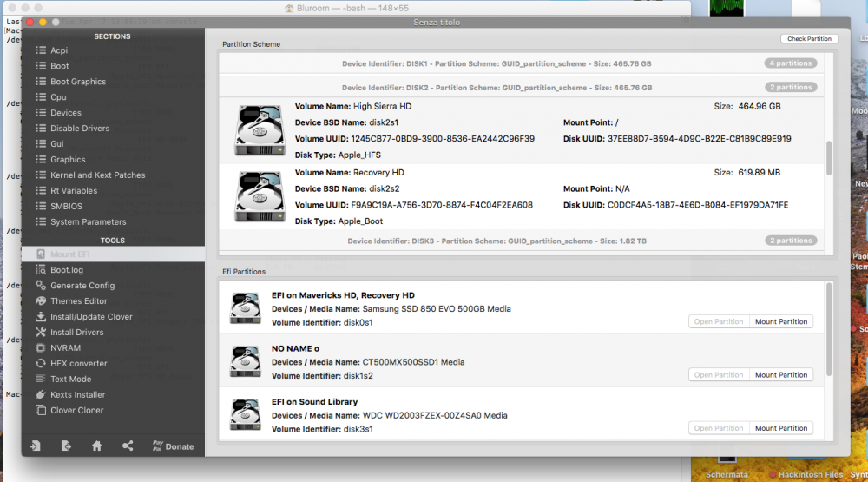Open Partition for NO NAME o

click(719, 374)
